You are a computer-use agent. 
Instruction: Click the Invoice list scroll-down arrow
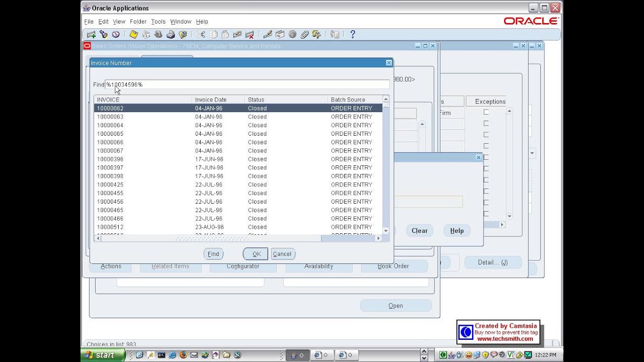coord(386,231)
